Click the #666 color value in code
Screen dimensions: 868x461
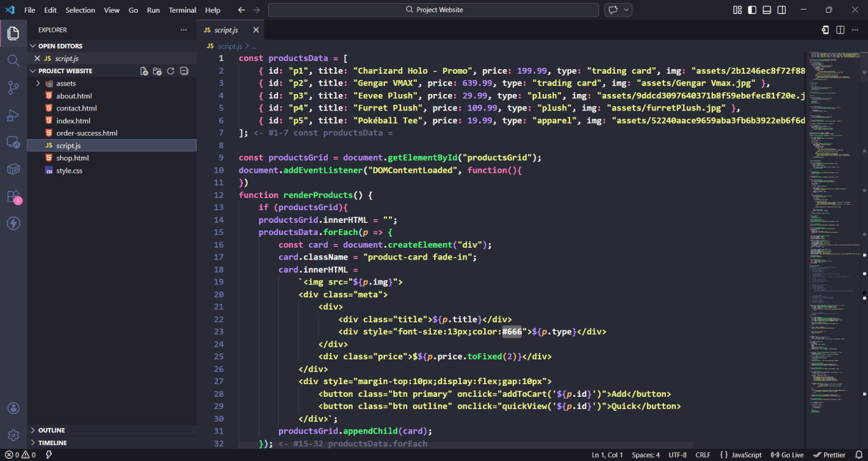(512, 331)
